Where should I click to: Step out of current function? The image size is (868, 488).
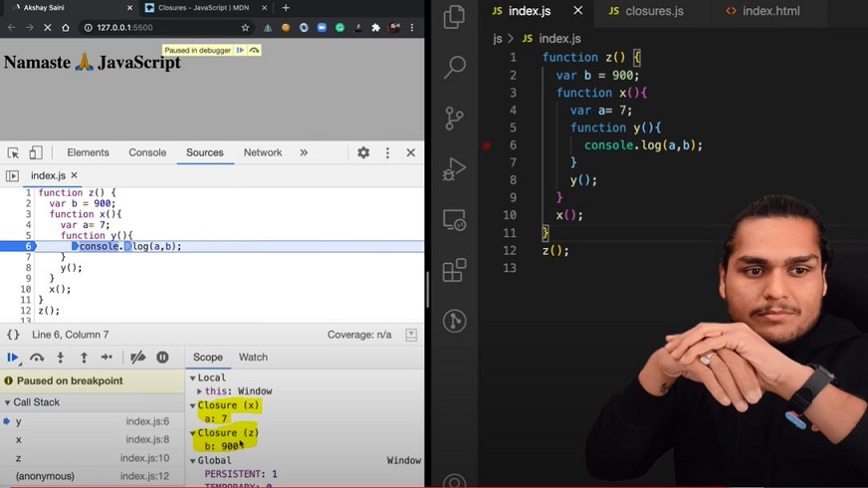pyautogui.click(x=84, y=358)
